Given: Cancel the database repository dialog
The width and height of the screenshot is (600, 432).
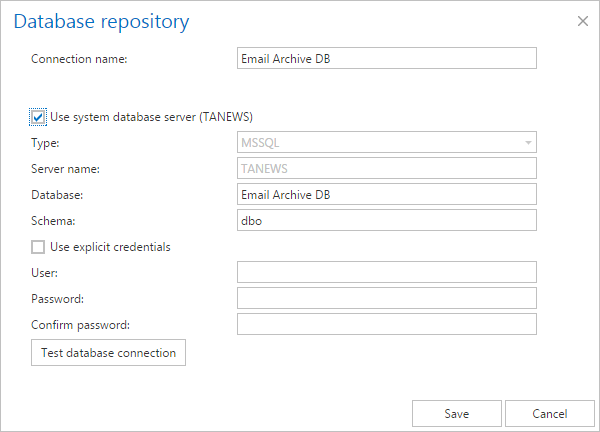Looking at the screenshot, I should pos(549,413).
